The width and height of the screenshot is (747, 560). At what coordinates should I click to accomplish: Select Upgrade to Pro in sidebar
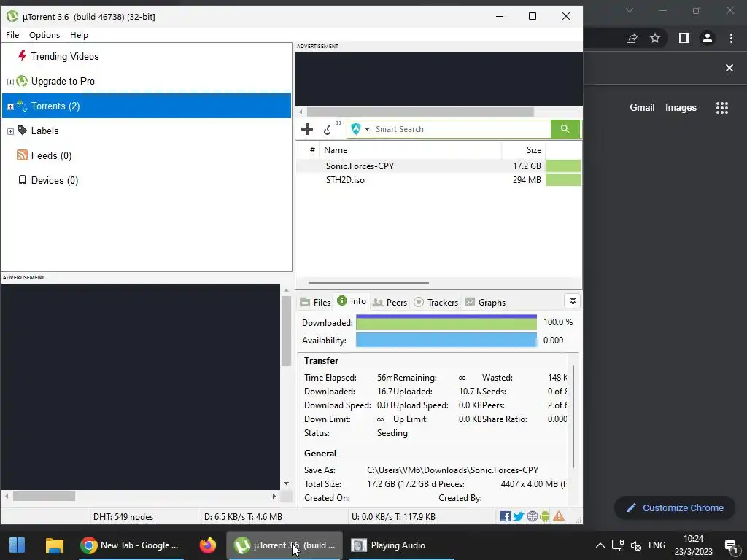pyautogui.click(x=63, y=81)
